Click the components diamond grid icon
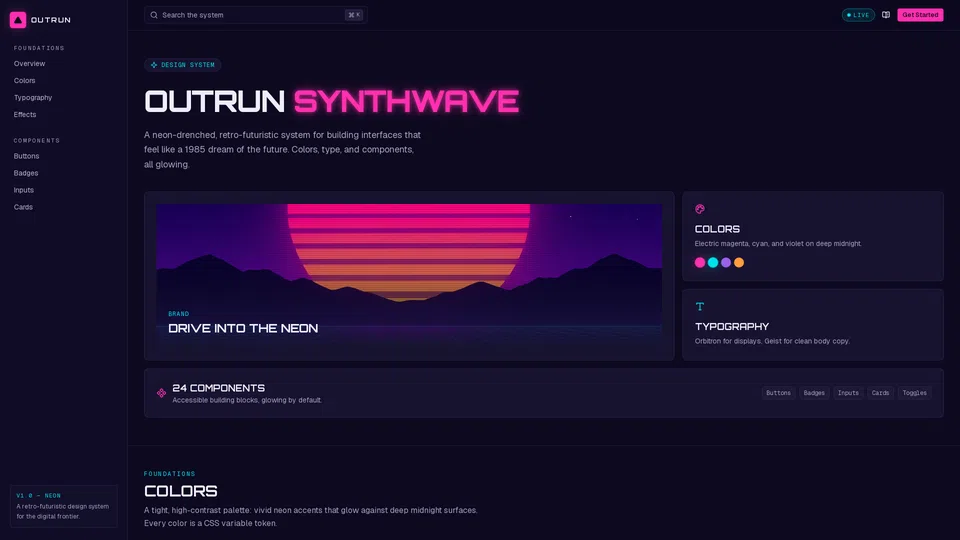The height and width of the screenshot is (540, 960). click(x=161, y=393)
